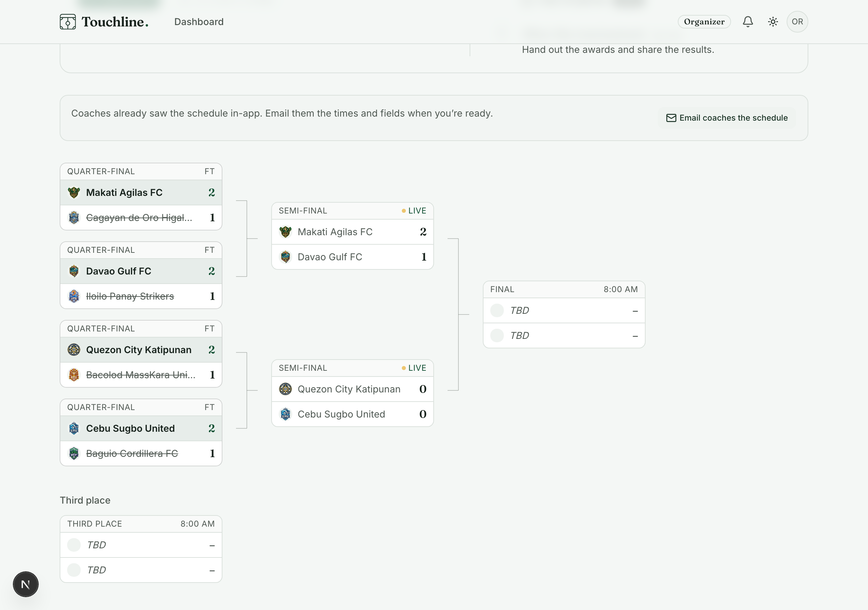This screenshot has height=610, width=868.
Task: Click Cebu Sugbo United crest in quarter-final
Action: pyautogui.click(x=74, y=428)
